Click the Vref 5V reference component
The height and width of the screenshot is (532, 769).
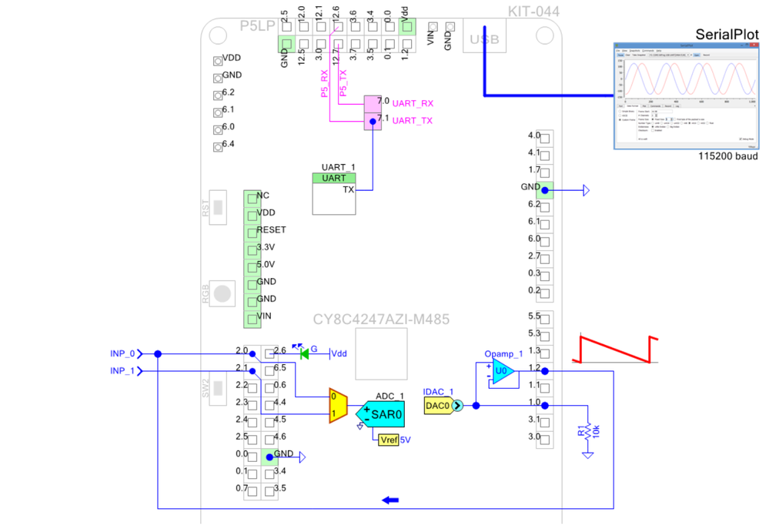(388, 440)
